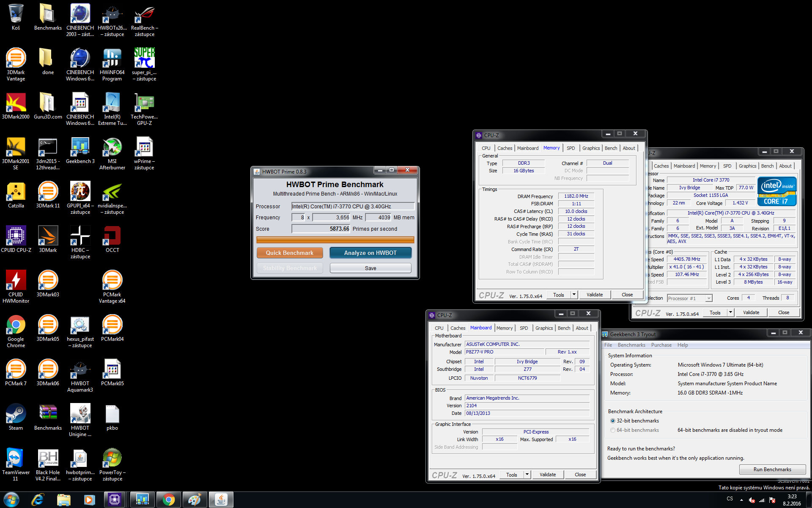Launch the RealBench desktop shortcut
812x508 pixels.
144,20
